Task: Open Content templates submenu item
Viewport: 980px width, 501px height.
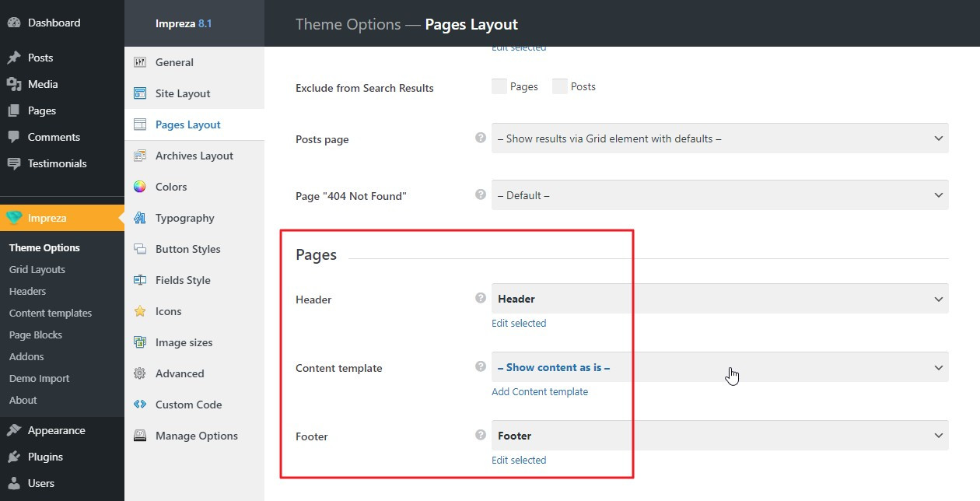Action: pyautogui.click(x=51, y=313)
